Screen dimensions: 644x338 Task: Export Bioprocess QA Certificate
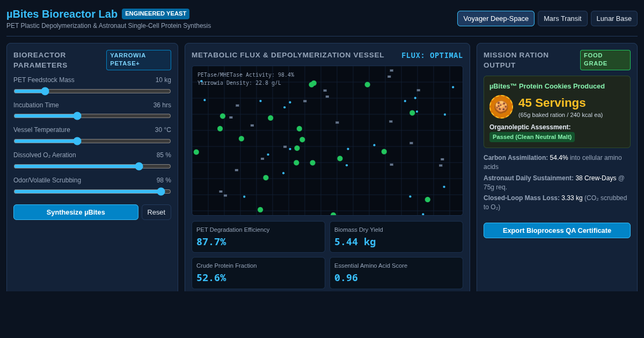click(557, 230)
